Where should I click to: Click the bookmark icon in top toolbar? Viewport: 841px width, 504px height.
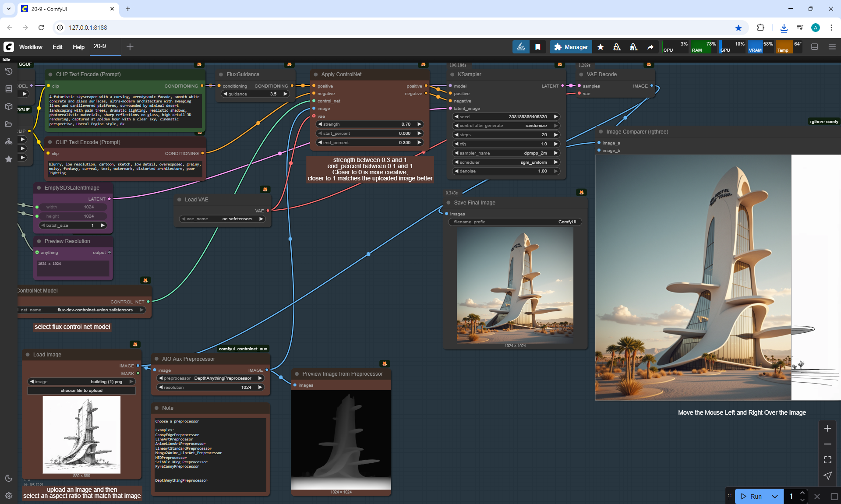538,47
